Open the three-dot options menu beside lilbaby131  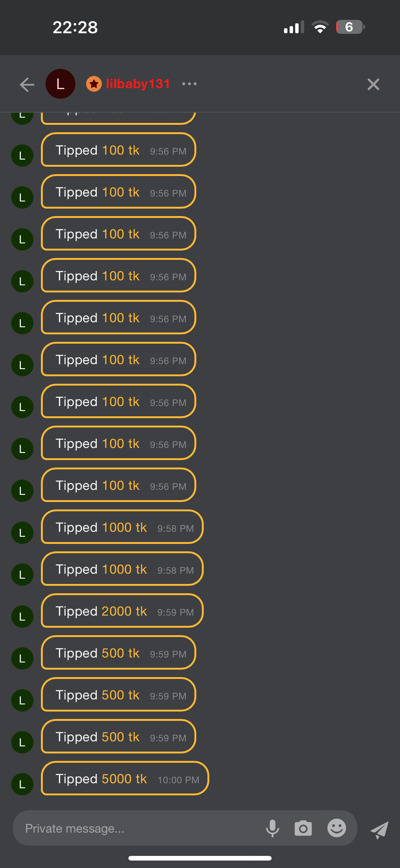point(189,84)
